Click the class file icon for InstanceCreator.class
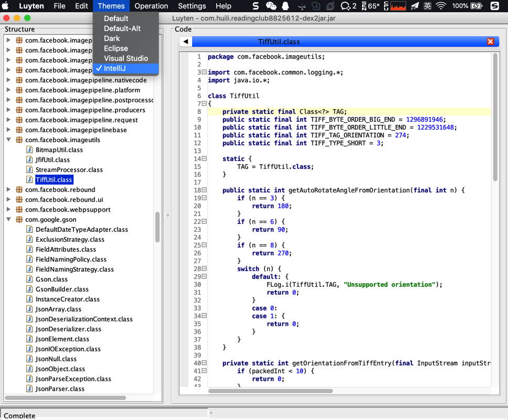Viewport: 508px width, 420px height. (x=29, y=299)
